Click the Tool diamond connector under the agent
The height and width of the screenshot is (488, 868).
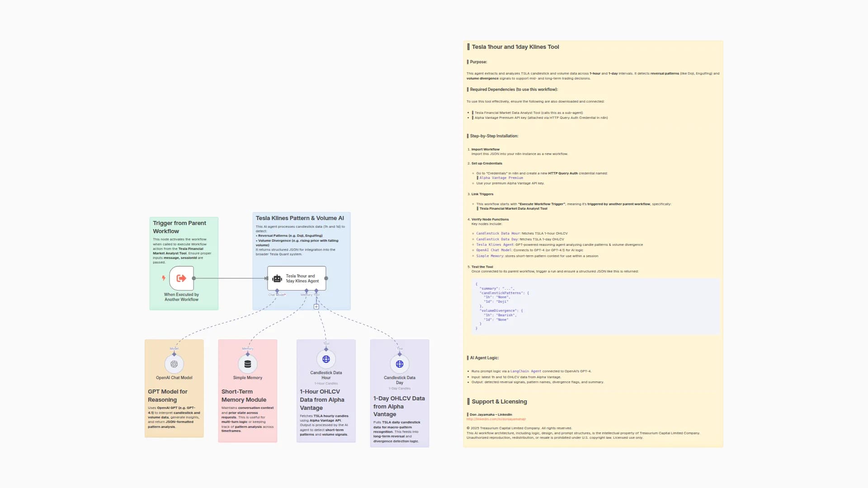click(x=316, y=291)
